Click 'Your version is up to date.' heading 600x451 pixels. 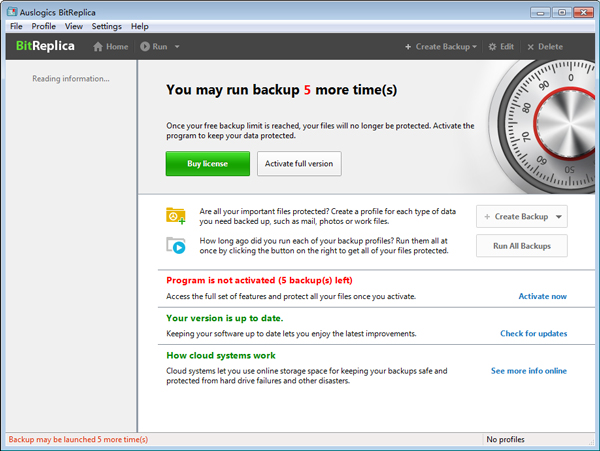225,318
